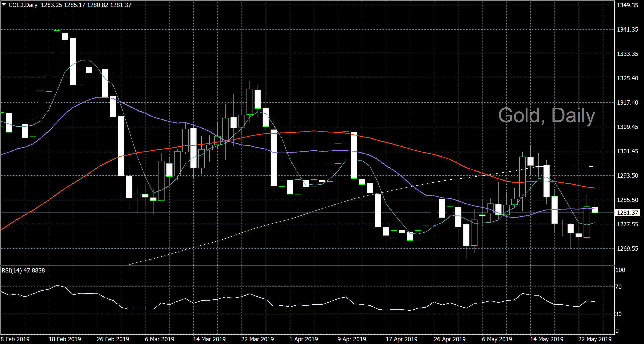Image resolution: width=644 pixels, height=344 pixels.
Task: Click the 1 Apr 2019 date label
Action: coord(304,339)
